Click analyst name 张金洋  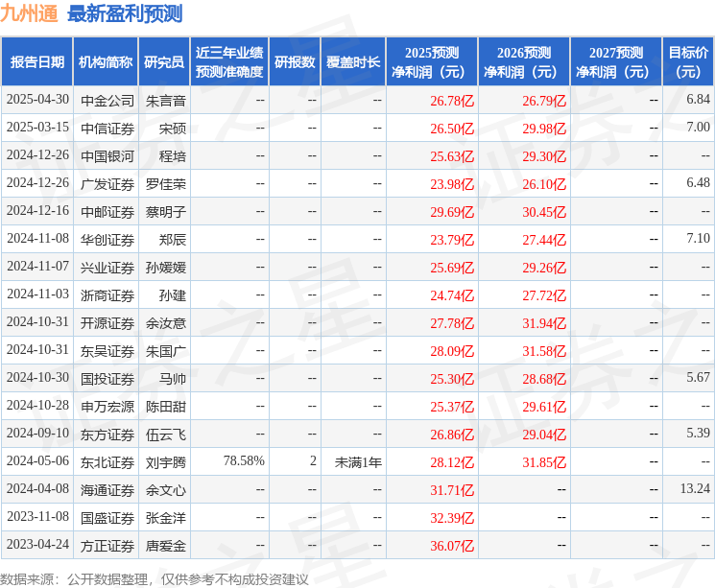click(x=166, y=518)
